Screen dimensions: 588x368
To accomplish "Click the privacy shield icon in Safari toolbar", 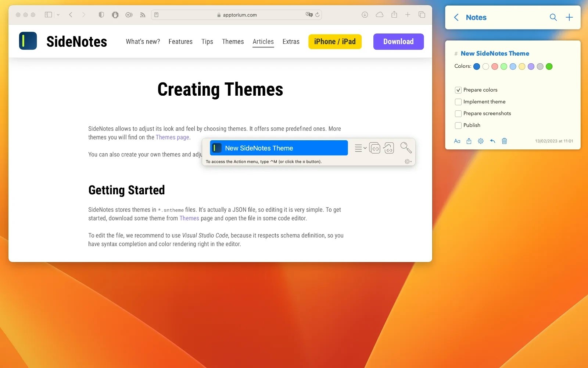I will pos(101,15).
